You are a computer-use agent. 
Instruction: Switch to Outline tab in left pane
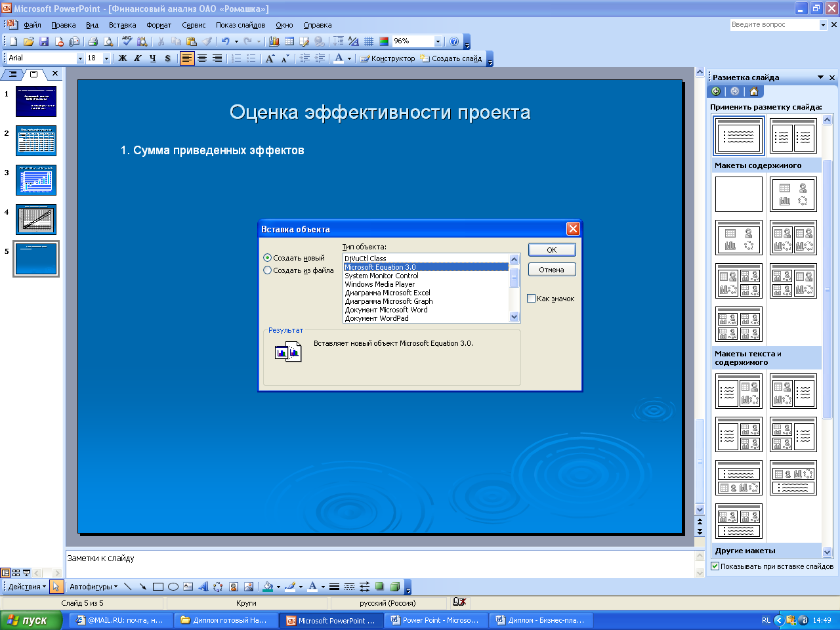click(x=12, y=74)
